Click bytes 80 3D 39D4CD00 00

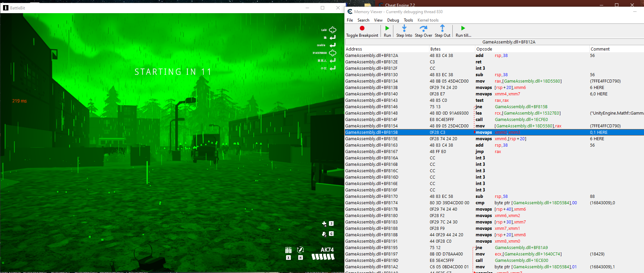449,203
